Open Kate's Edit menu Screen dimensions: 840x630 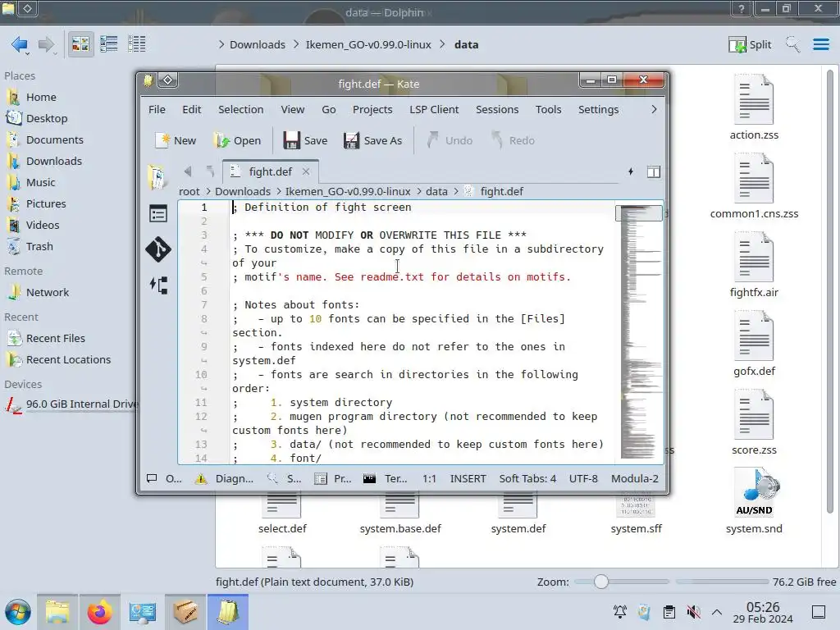[x=191, y=109]
